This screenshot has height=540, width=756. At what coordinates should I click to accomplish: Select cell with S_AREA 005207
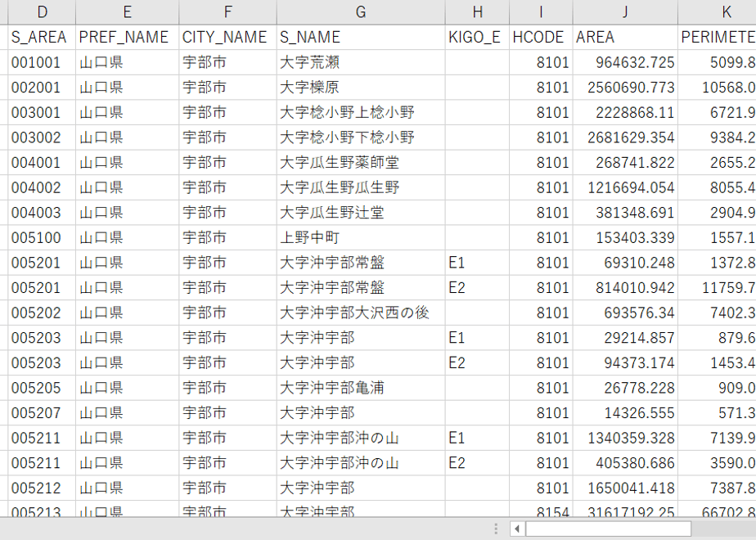(42, 413)
